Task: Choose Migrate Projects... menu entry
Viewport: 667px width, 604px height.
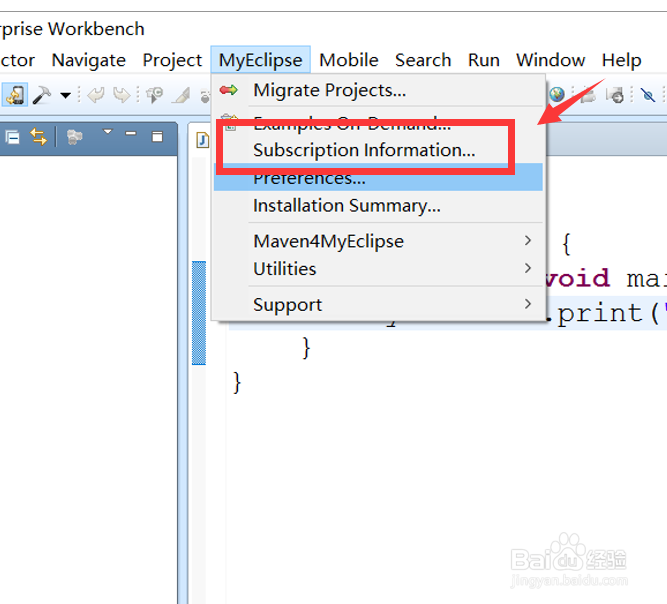Action: [x=378, y=90]
